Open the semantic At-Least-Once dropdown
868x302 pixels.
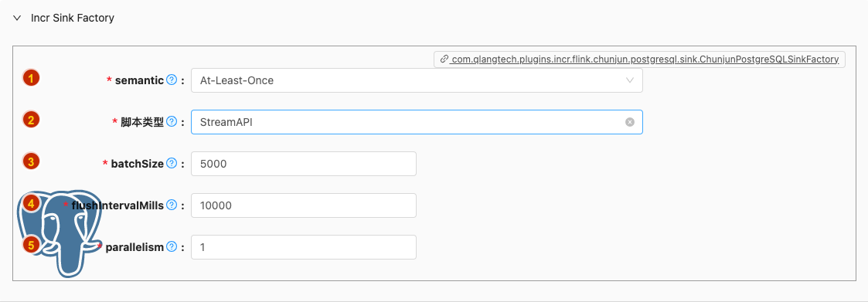[x=417, y=80]
